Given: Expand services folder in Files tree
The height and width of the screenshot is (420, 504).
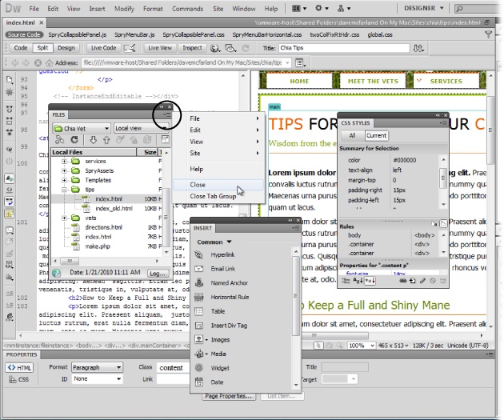Looking at the screenshot, I should pyautogui.click(x=64, y=161).
